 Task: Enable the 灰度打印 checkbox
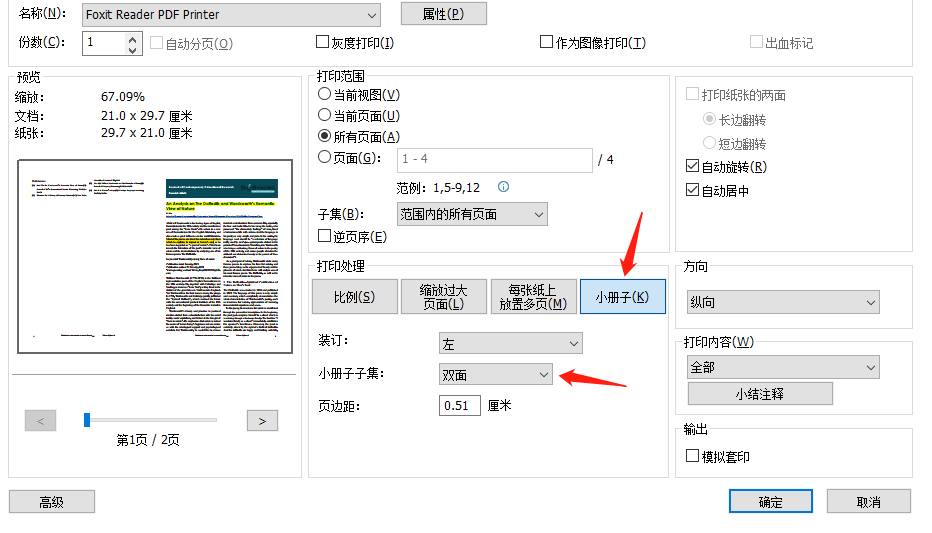(323, 43)
